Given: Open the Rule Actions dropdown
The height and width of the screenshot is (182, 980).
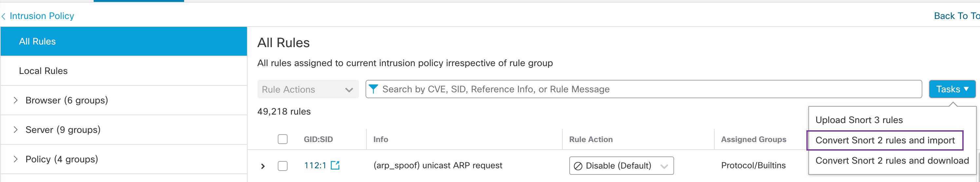Looking at the screenshot, I should pyautogui.click(x=308, y=89).
